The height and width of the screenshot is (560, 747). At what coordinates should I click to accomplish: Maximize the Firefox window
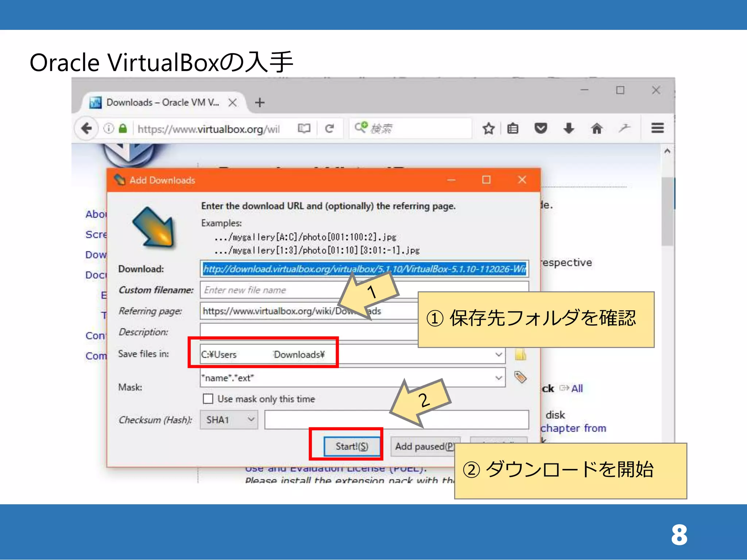click(620, 90)
